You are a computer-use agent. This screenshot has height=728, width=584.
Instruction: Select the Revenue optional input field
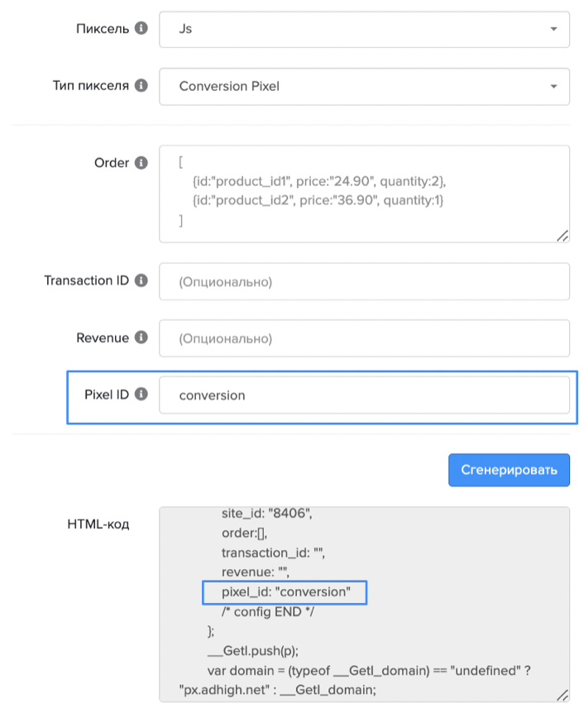[364, 338]
